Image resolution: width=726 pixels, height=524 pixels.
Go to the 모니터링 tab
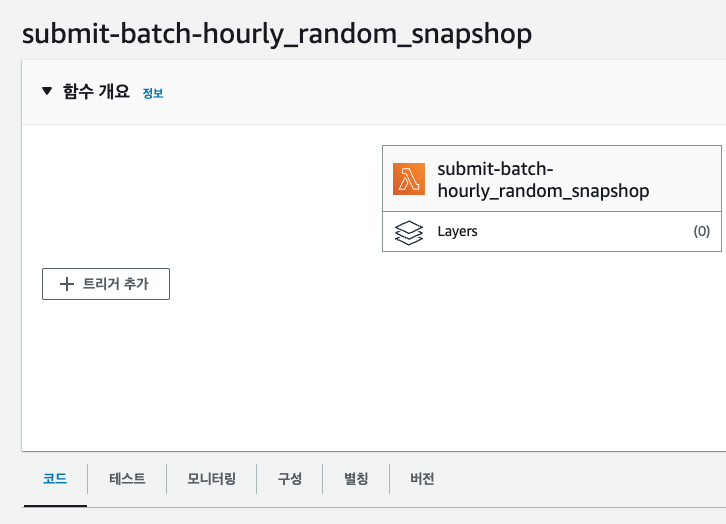click(211, 479)
